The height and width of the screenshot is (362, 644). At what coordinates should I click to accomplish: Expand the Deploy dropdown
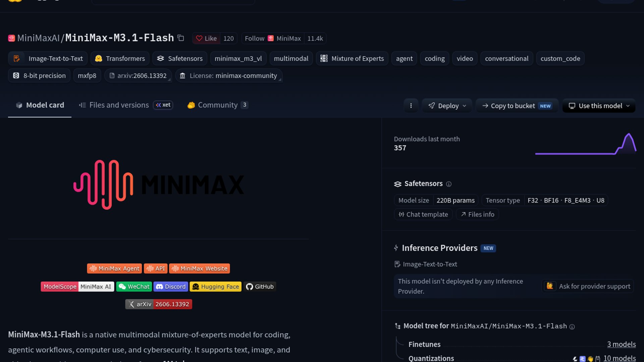pos(447,106)
